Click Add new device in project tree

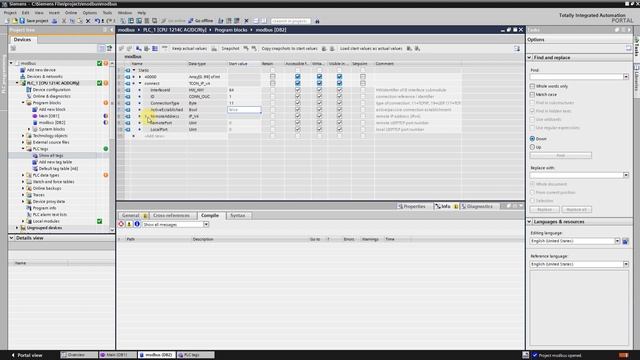pyautogui.click(x=41, y=70)
